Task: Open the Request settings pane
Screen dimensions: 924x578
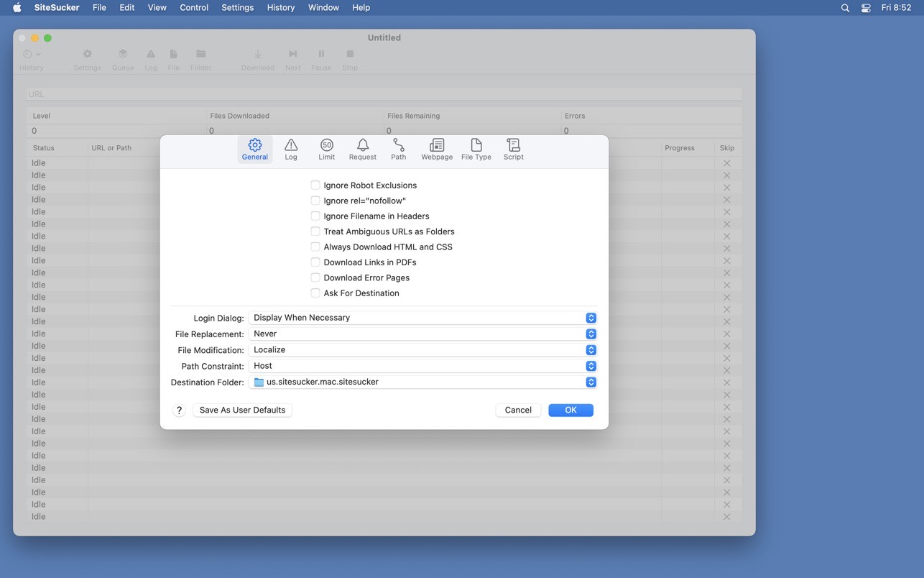Action: pyautogui.click(x=363, y=150)
